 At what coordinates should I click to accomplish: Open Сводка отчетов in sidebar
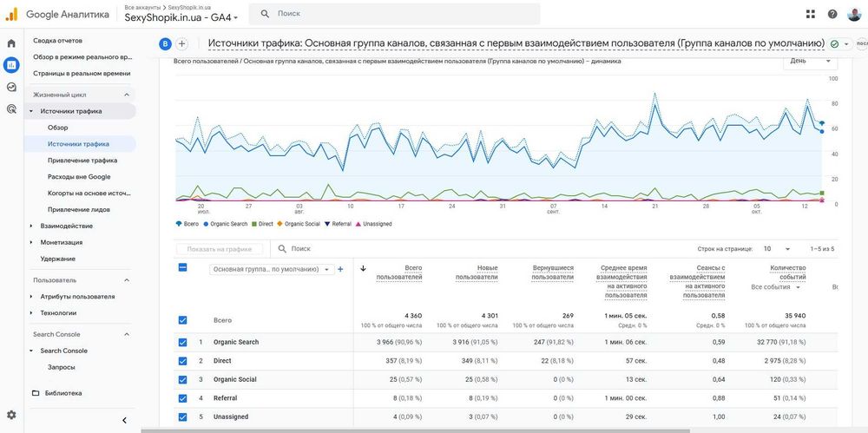(57, 41)
